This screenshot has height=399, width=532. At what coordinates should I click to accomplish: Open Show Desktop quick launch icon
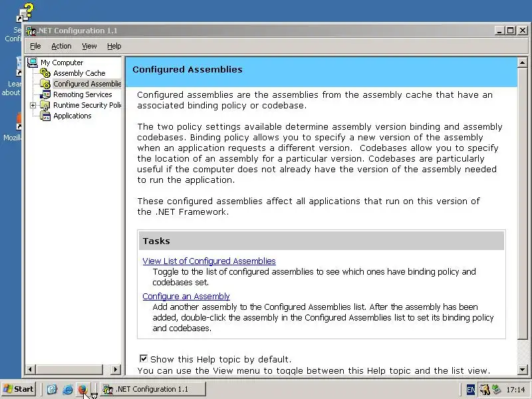click(x=52, y=389)
